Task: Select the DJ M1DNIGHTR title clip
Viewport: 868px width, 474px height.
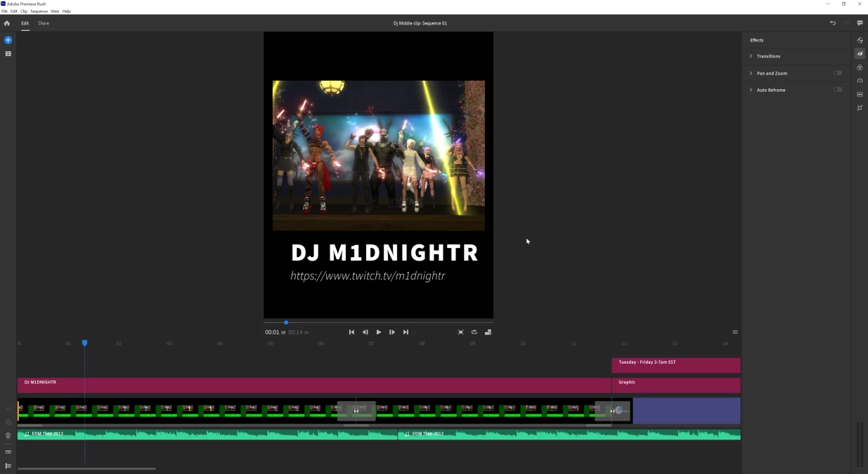Action: tap(314, 385)
